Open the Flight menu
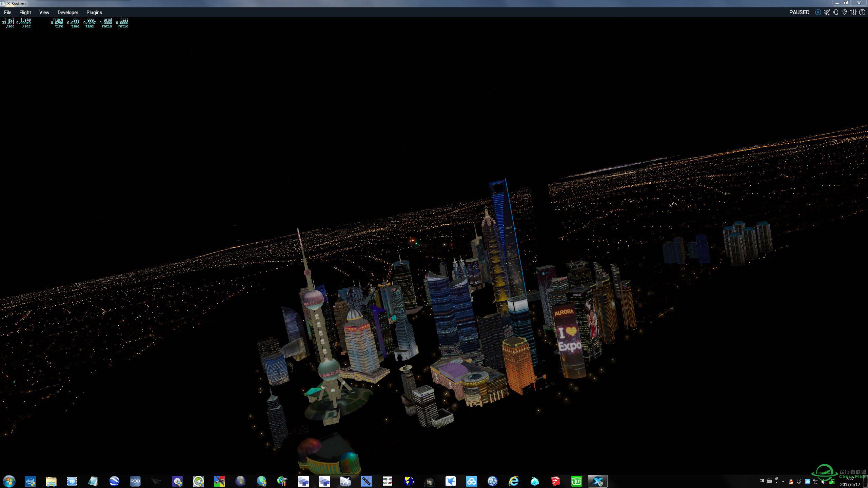 point(25,12)
